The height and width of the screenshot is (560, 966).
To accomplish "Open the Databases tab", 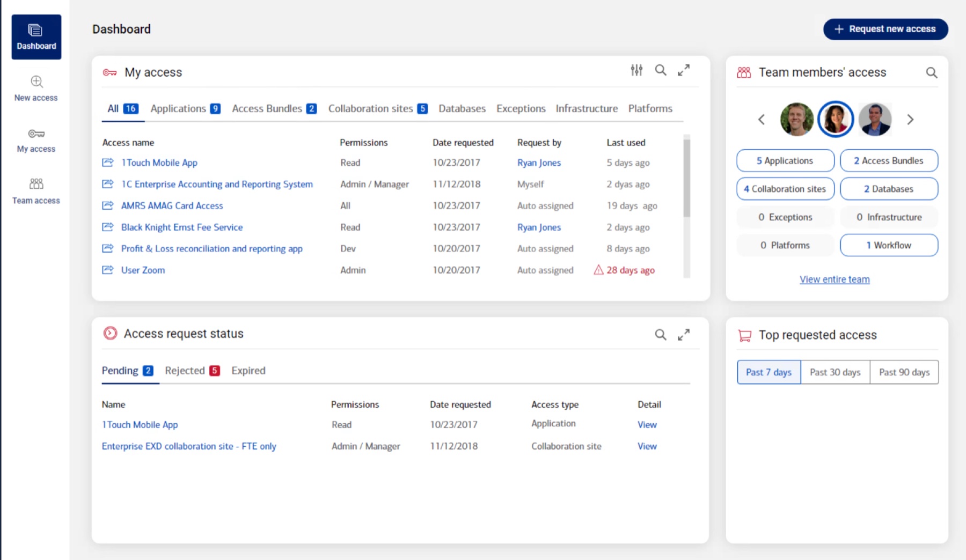I will 462,108.
